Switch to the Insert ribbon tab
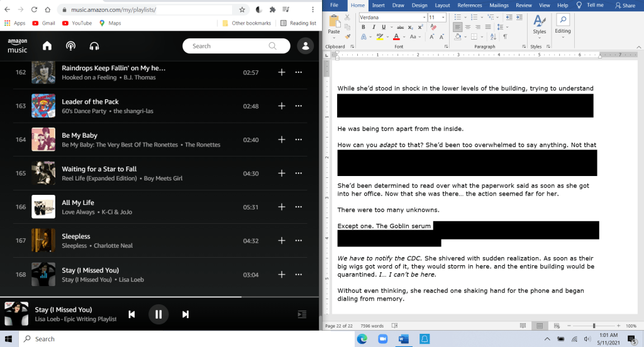644x347 pixels. point(378,5)
